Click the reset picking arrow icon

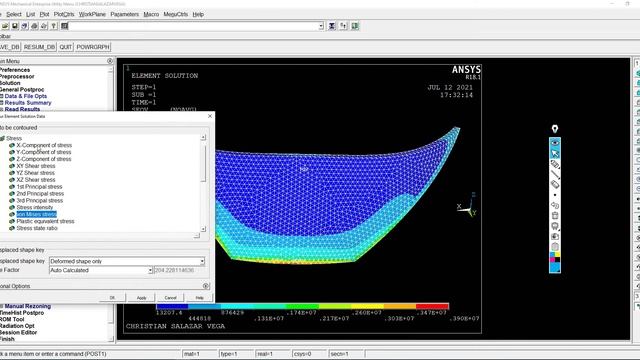click(343, 26)
